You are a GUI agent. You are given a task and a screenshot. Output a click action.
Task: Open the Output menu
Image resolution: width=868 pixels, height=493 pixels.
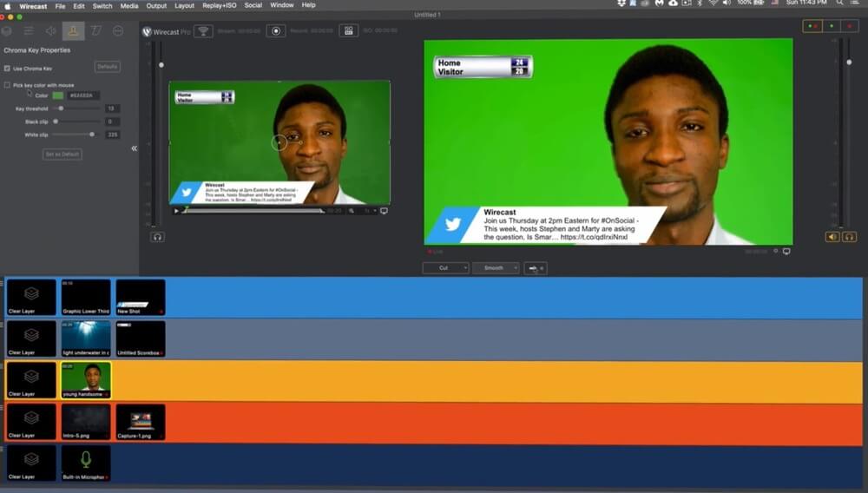pyautogui.click(x=156, y=5)
